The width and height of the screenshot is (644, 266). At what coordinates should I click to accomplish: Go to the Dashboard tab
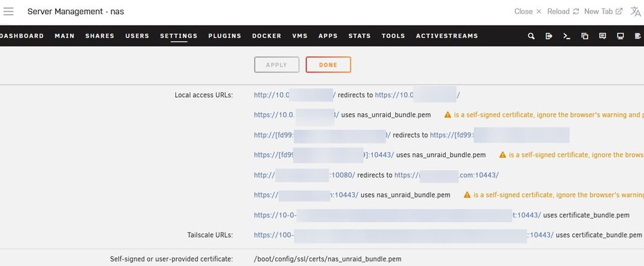(22, 35)
